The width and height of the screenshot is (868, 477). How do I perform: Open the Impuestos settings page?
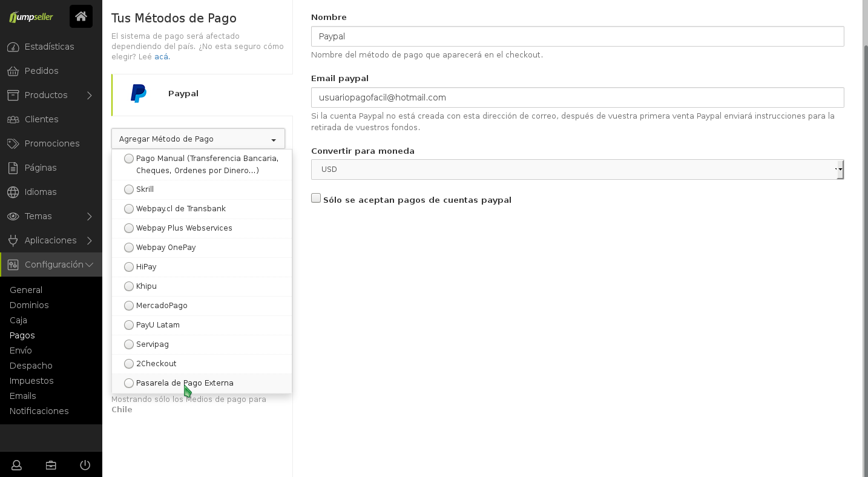(x=31, y=381)
